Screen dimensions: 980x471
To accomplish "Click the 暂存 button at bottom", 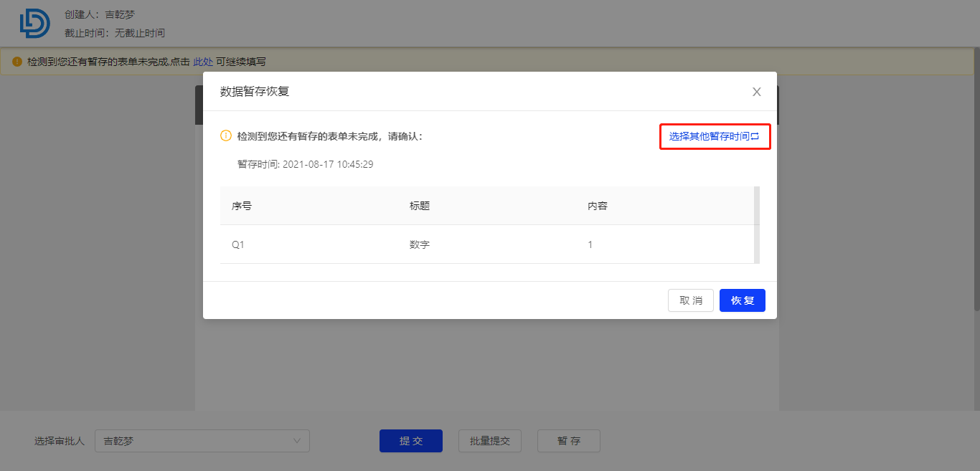I will (569, 441).
